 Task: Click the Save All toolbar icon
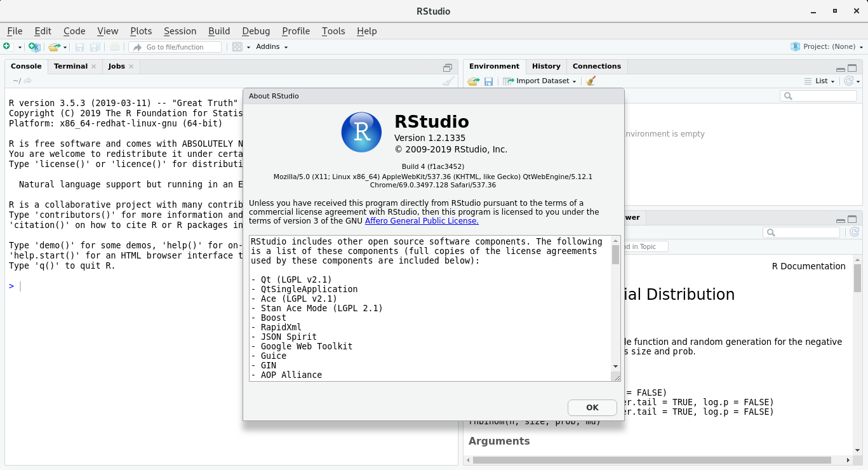(95, 46)
